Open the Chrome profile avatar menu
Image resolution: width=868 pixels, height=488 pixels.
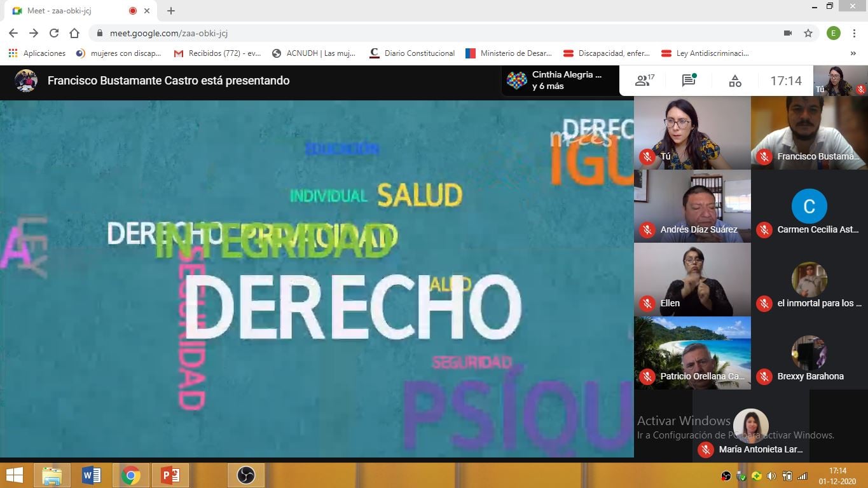tap(833, 33)
